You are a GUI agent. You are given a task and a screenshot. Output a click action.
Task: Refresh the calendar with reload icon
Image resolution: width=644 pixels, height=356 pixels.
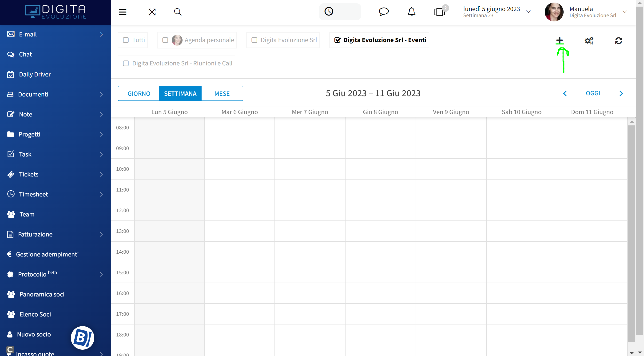tap(619, 40)
